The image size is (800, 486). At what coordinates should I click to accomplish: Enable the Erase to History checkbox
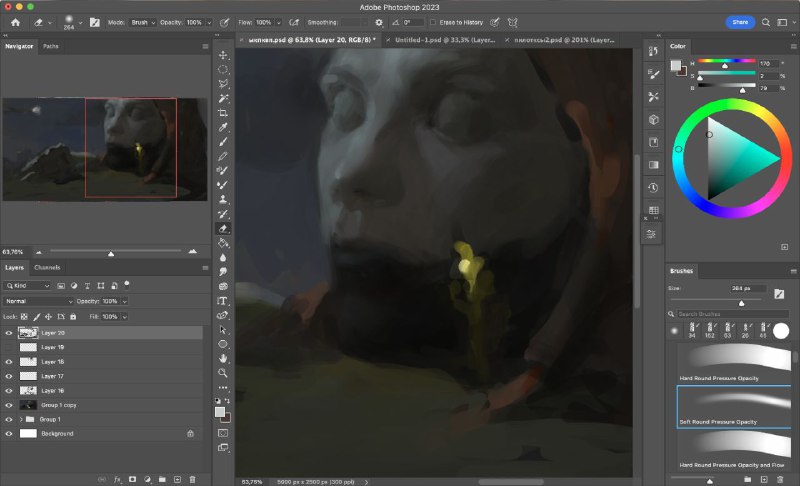pyautogui.click(x=433, y=22)
